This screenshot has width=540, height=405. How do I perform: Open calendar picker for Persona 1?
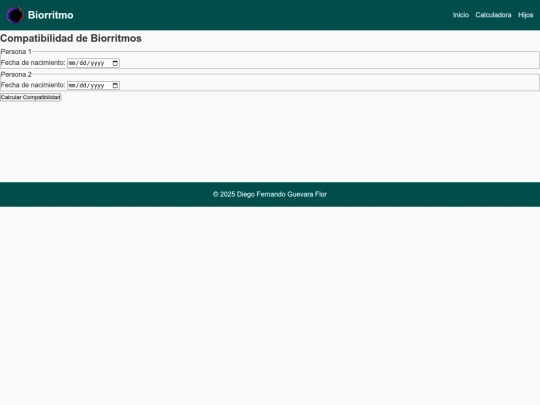(x=115, y=63)
